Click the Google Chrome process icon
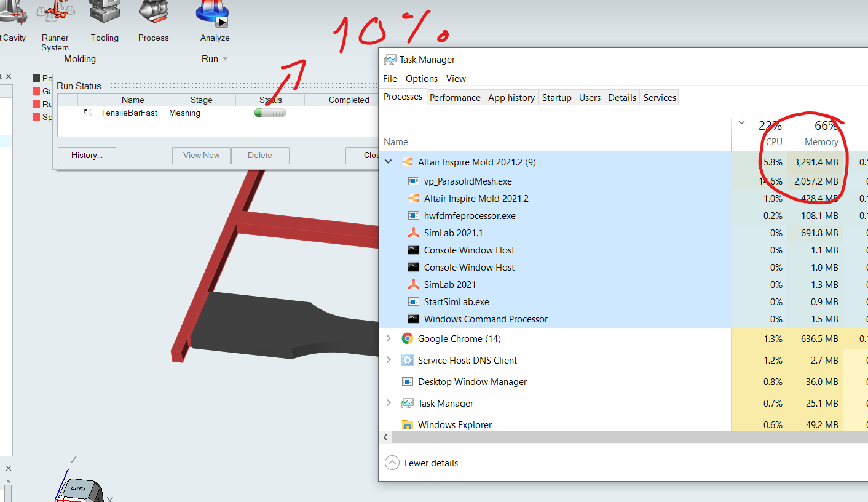Image resolution: width=868 pixels, height=502 pixels. tap(407, 338)
